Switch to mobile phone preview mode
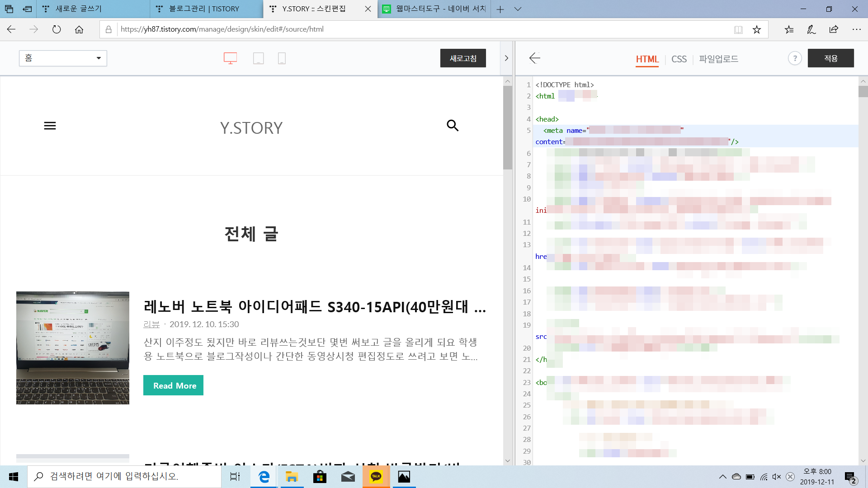 click(282, 58)
